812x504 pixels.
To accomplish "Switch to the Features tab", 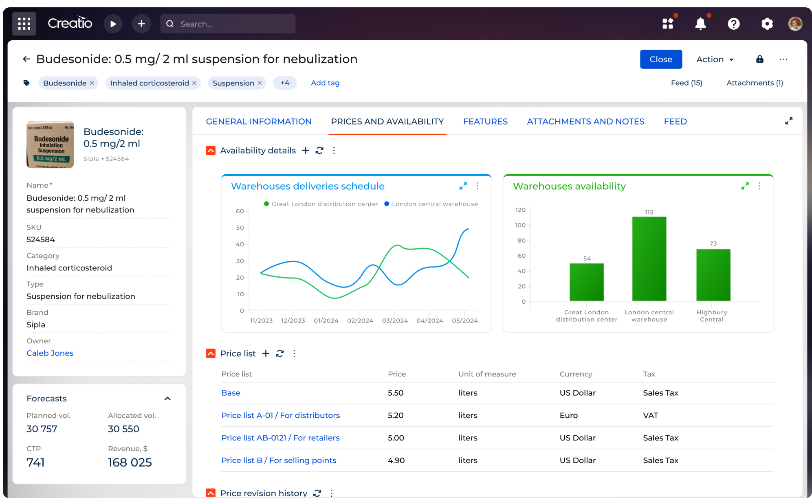I will point(485,121).
